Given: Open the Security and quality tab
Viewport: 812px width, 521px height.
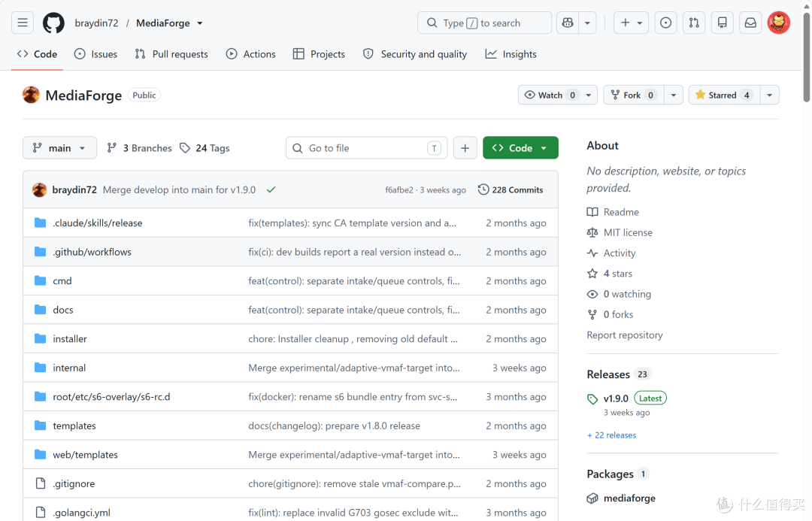Looking at the screenshot, I should click(x=415, y=54).
